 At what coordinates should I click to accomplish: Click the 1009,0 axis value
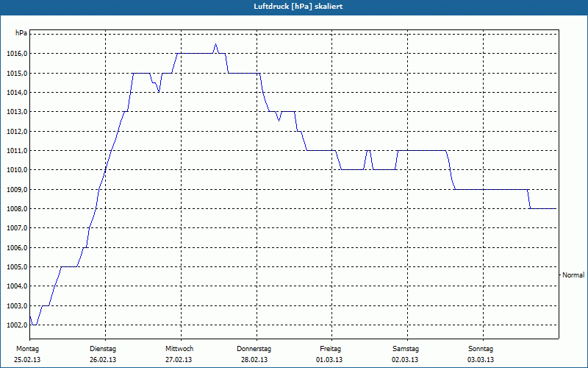tap(17, 190)
